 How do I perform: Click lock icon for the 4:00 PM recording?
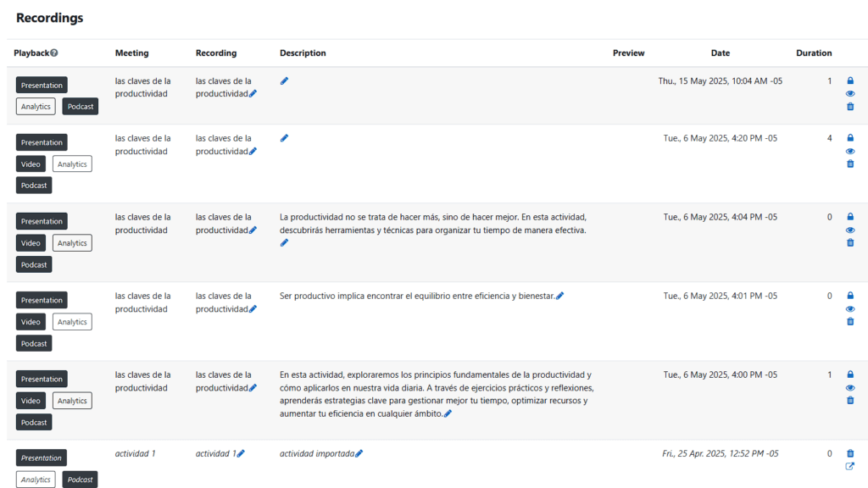click(x=850, y=374)
